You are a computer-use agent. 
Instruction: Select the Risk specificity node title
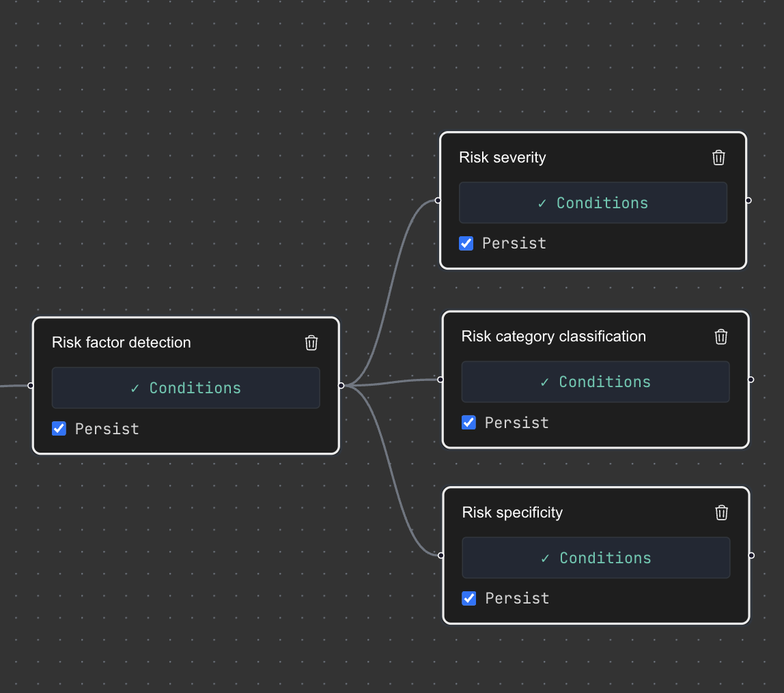512,513
